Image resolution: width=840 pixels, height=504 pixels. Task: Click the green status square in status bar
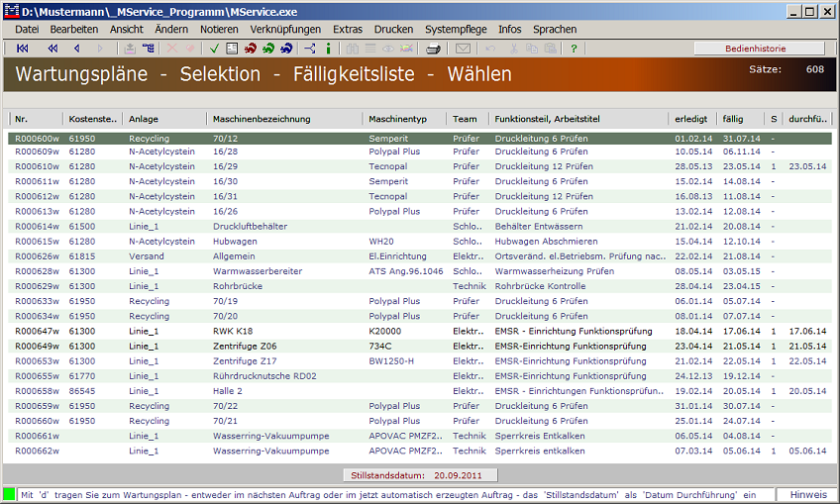coord(10,493)
